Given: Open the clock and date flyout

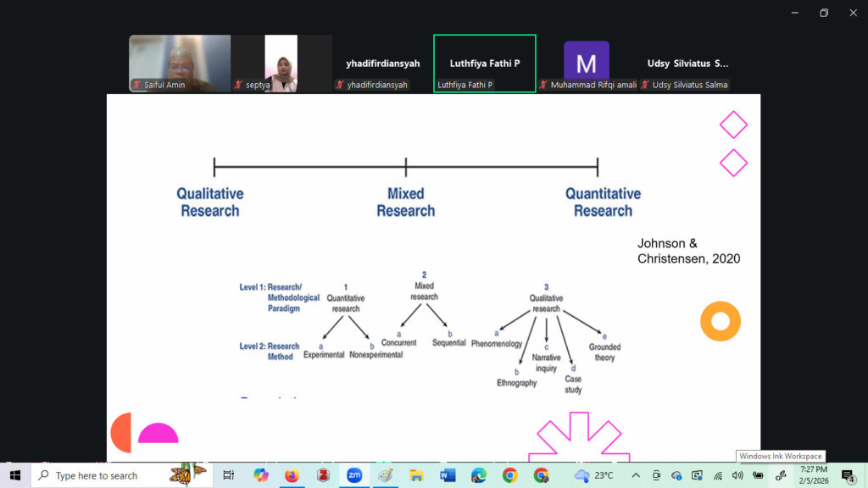Looking at the screenshot, I should tap(814, 475).
